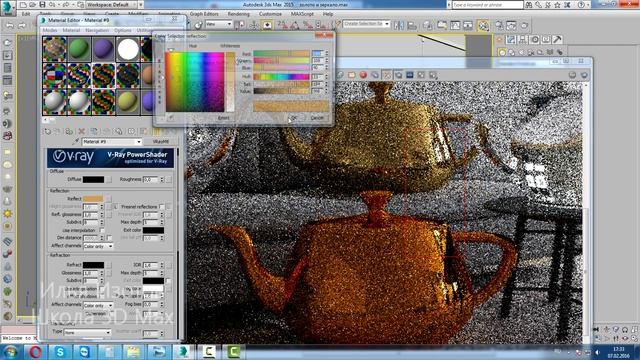Open translucency Type dropdown
Viewport: 640px width, 360px height.
point(87,332)
